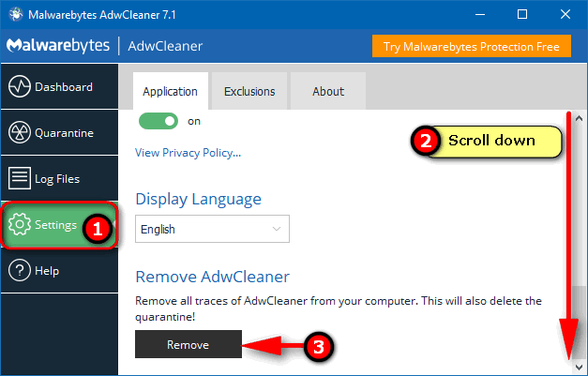Screen dimensions: 588x376
Task: Open the Dashboard section
Action: (x=59, y=86)
